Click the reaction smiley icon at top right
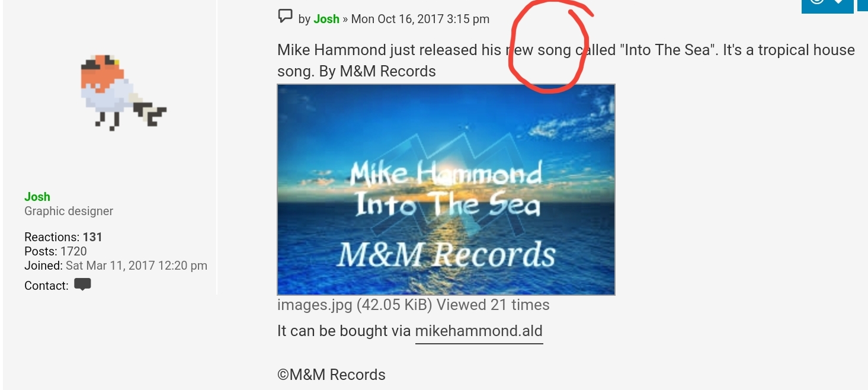 coord(817,2)
